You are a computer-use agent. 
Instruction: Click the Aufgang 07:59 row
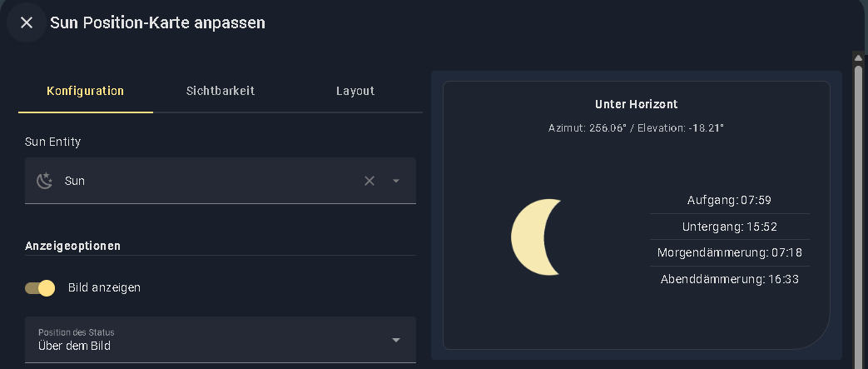pyautogui.click(x=729, y=200)
